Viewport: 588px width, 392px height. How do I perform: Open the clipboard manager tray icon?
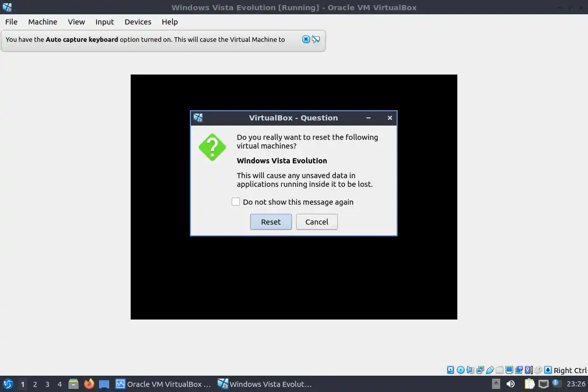[x=529, y=384]
